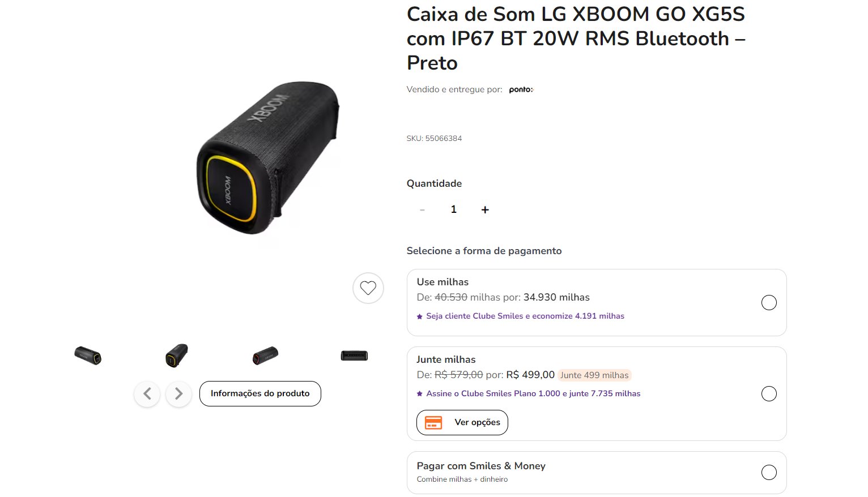Go to previous product image arrow
Screen dimensions: 868x497
pos(147,393)
